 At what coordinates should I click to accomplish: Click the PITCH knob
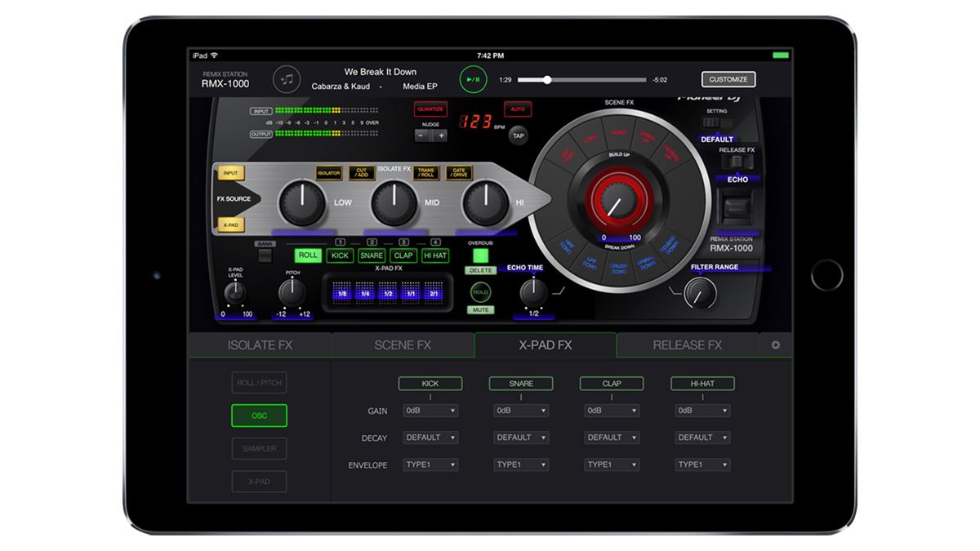pos(292,291)
